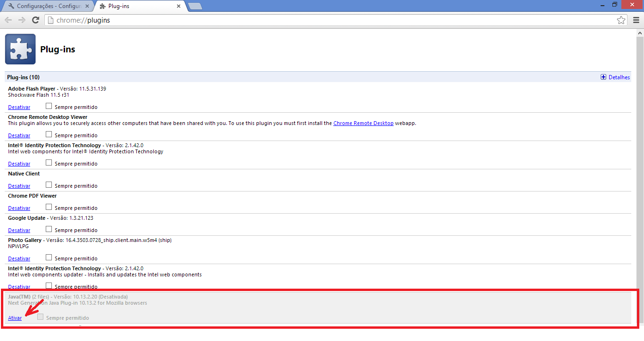Disable the Chrome PDF Viewer plugin

19,208
